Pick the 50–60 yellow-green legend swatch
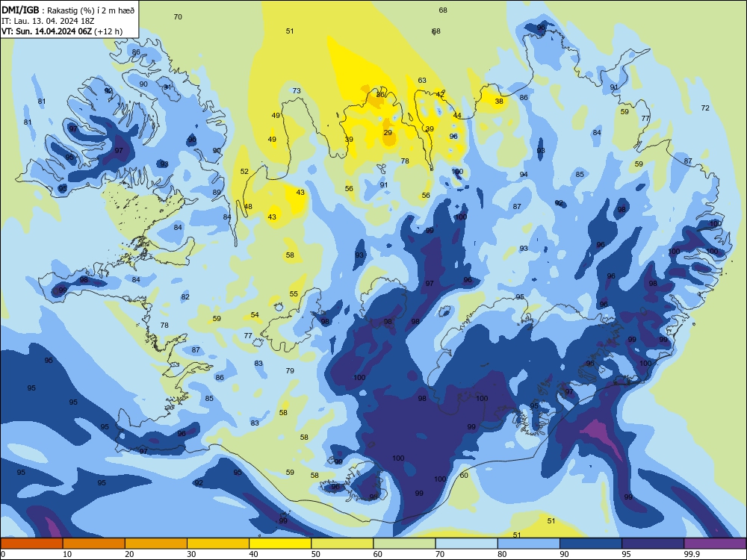This screenshot has width=747, height=560. click(342, 544)
